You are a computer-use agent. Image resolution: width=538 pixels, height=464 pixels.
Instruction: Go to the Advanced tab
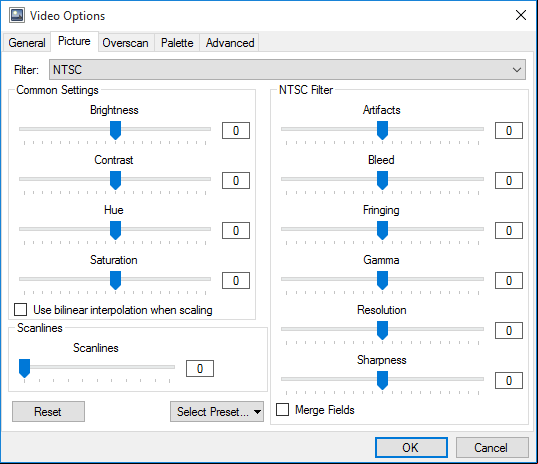tap(230, 43)
